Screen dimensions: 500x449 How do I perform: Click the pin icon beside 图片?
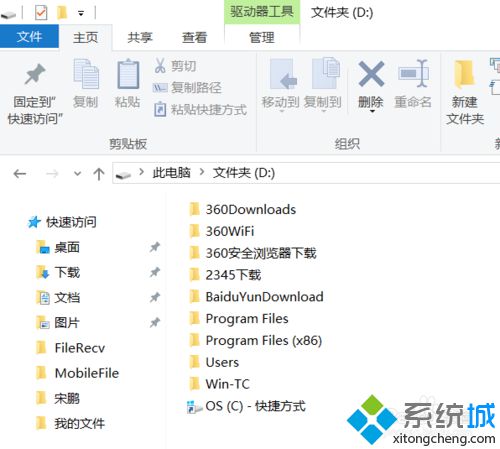[155, 322]
